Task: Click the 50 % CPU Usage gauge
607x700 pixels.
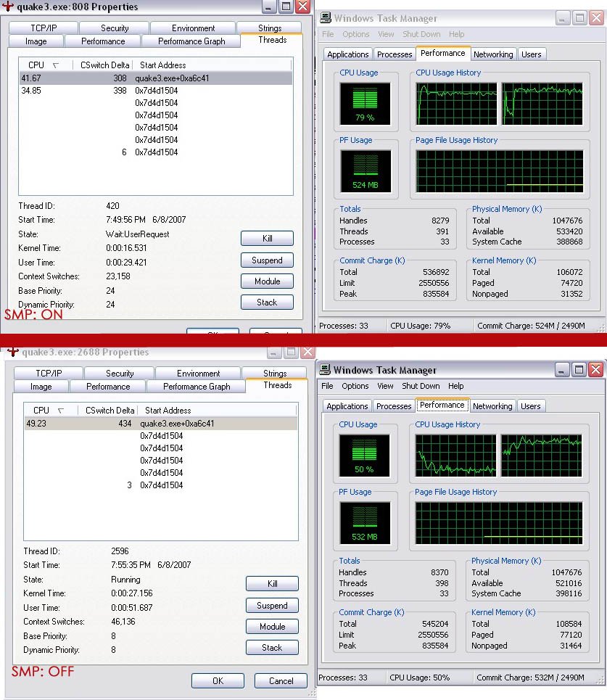Action: point(364,456)
